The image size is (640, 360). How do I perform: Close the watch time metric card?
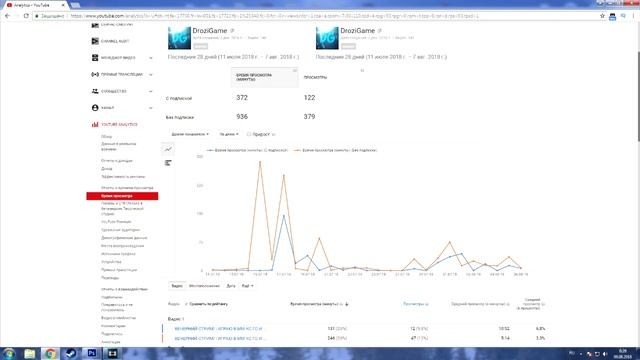295,71
